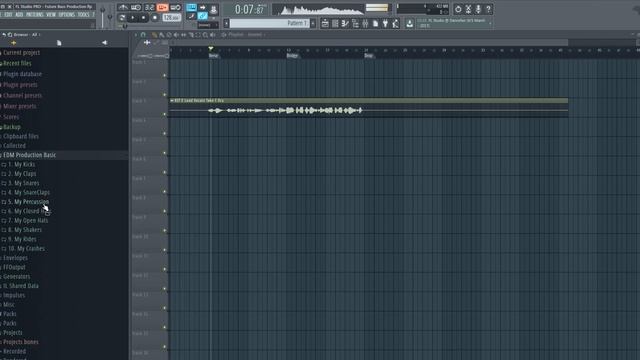Mute Track 3 using its green dot

click(165, 114)
